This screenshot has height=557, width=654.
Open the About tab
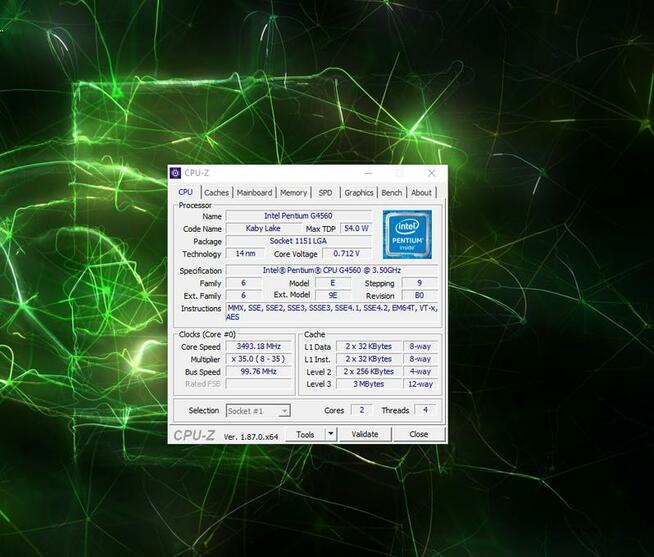click(421, 193)
